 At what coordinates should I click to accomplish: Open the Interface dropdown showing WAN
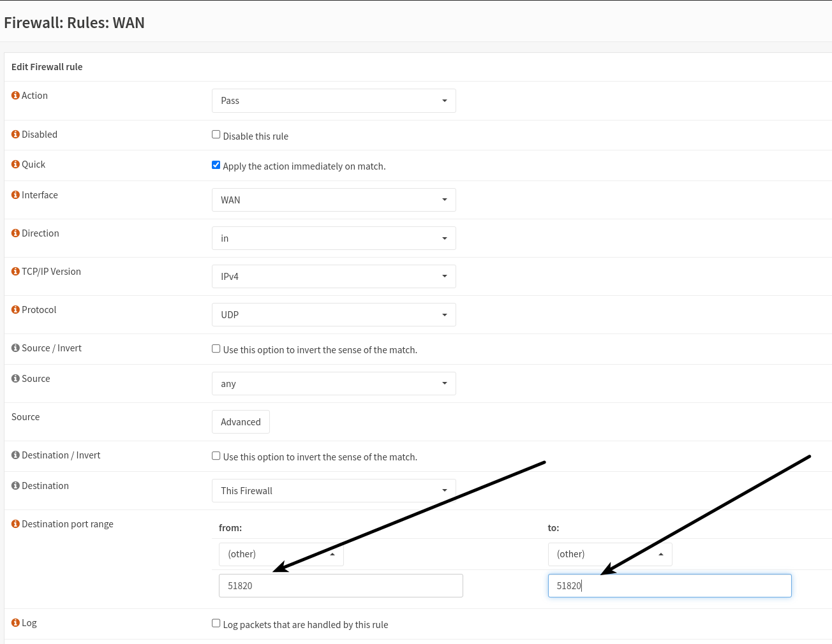click(334, 200)
